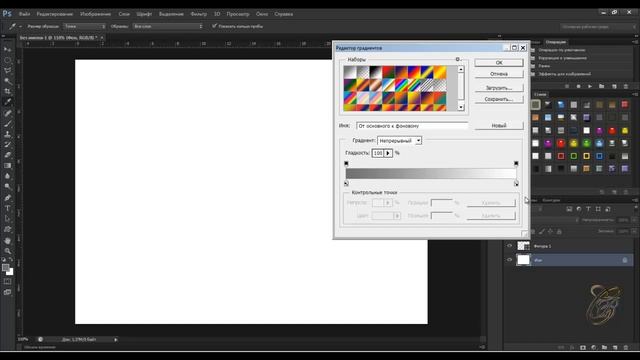Open the Окно menu
640x360 pixels.
262,14
